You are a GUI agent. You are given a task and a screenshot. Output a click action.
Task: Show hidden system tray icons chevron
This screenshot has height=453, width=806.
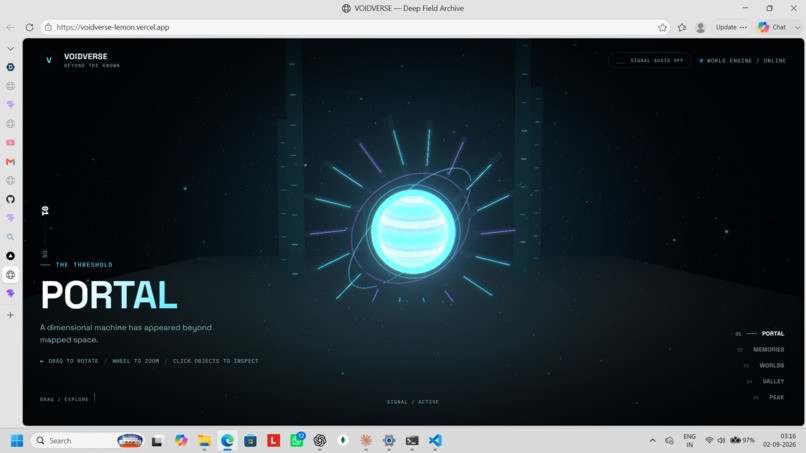click(652, 441)
